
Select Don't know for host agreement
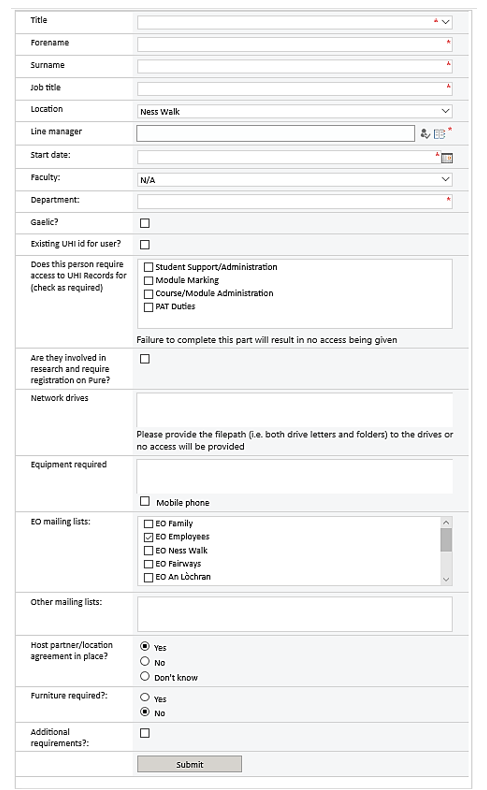pos(145,676)
